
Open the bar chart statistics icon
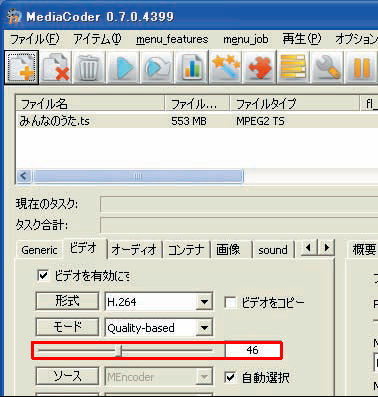[192, 68]
